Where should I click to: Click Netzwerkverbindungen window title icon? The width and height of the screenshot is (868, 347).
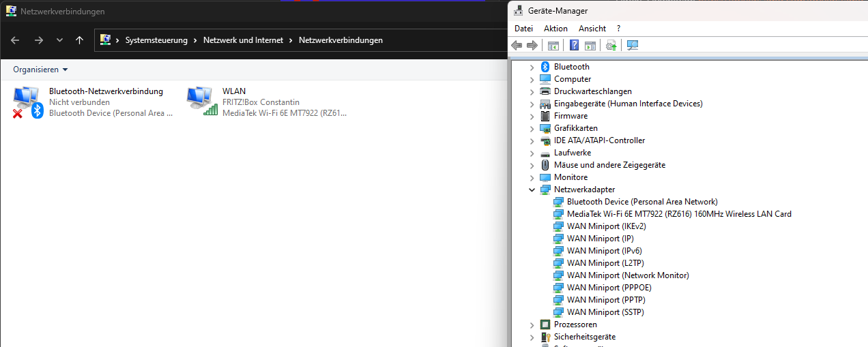click(11, 11)
